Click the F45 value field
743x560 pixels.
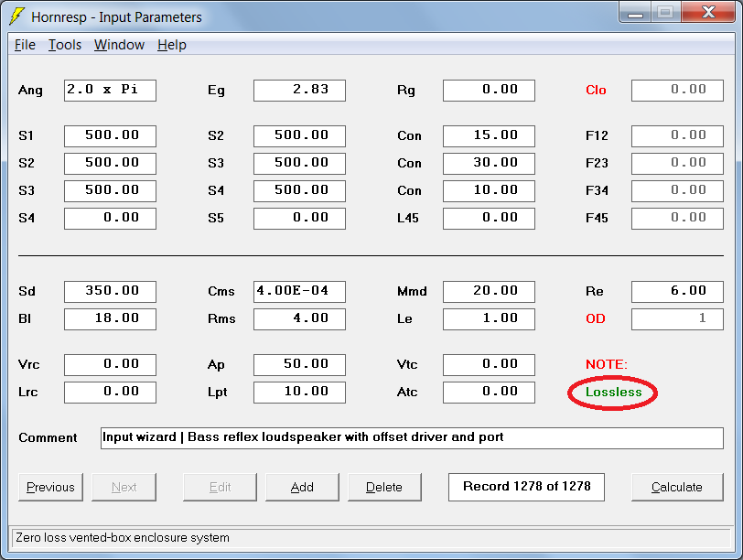(x=678, y=219)
